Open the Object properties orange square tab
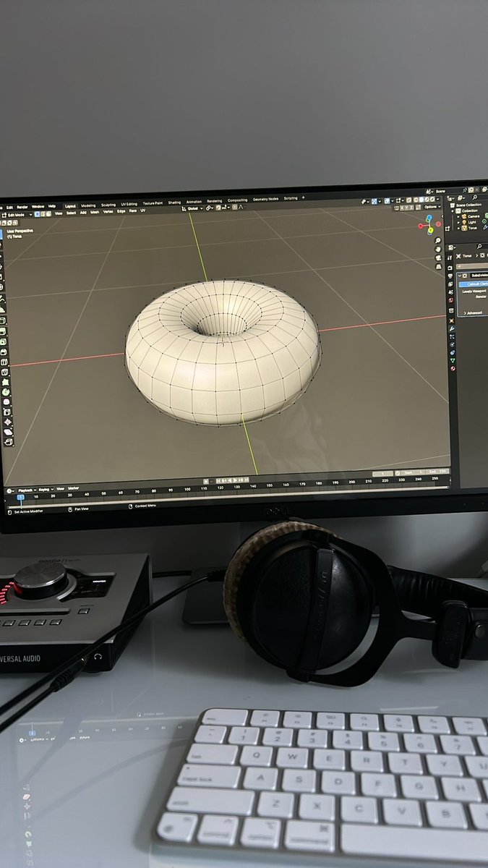 [x=452, y=320]
